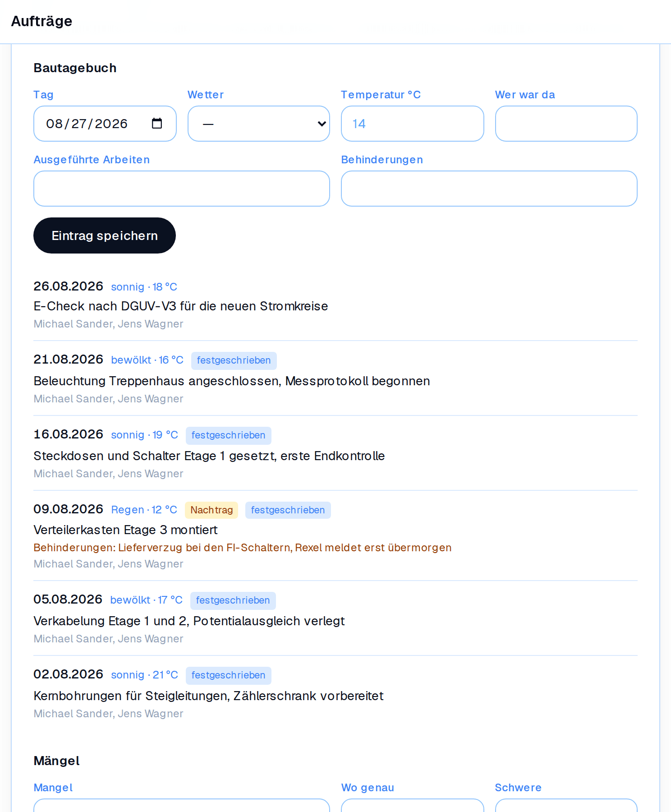The height and width of the screenshot is (812, 671).
Task: Save the entry with Eintrag speichern
Action: click(x=105, y=235)
